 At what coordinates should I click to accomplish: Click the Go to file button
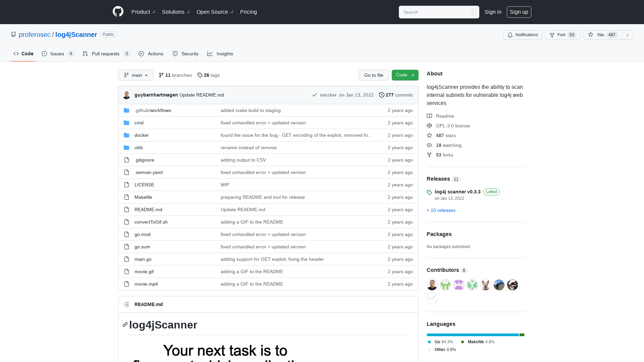[374, 75]
